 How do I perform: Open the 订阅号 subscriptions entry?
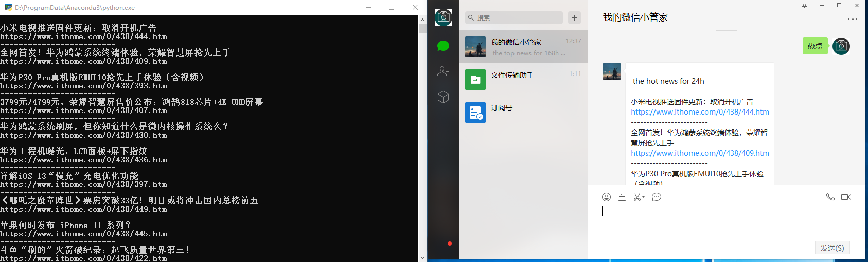523,113
